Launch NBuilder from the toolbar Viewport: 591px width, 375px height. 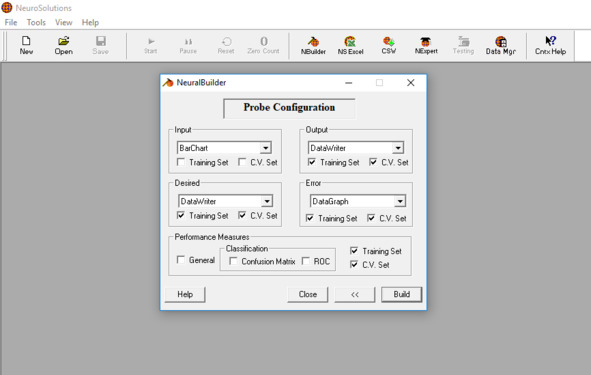[x=313, y=46]
